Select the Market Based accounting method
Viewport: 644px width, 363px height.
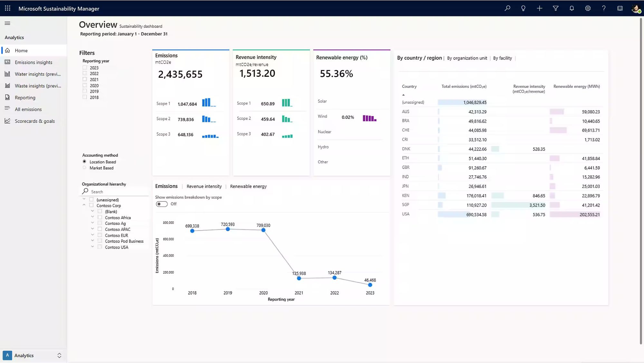(x=84, y=168)
